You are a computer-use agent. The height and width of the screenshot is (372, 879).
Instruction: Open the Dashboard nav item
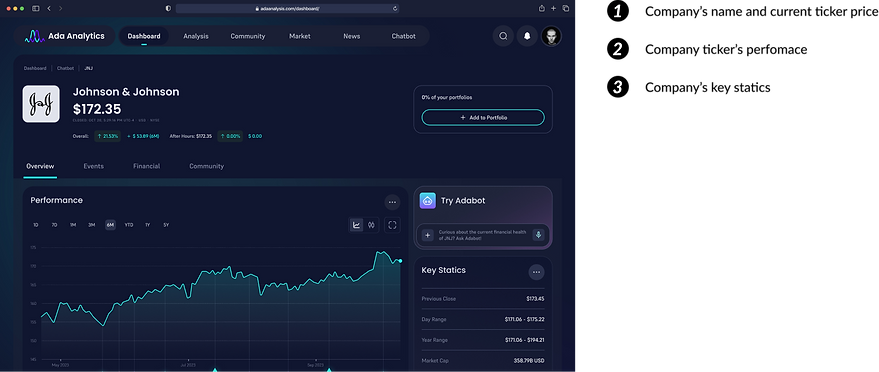[144, 36]
